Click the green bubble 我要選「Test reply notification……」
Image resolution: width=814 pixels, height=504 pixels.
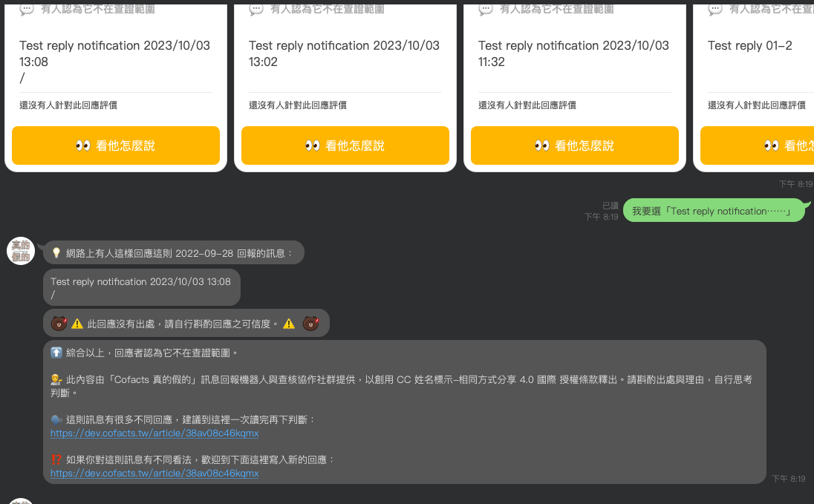(x=714, y=210)
